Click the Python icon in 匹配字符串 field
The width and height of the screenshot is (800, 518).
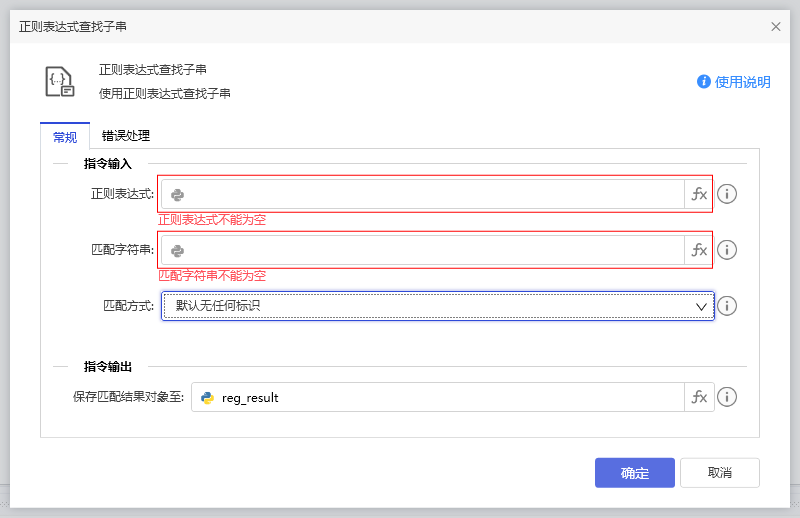177,251
